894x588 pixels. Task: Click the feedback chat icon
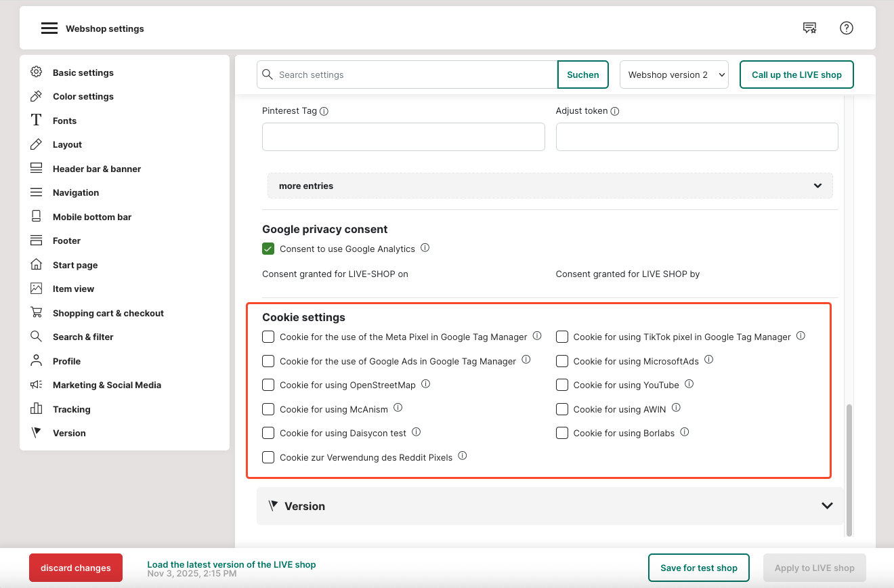pos(809,28)
